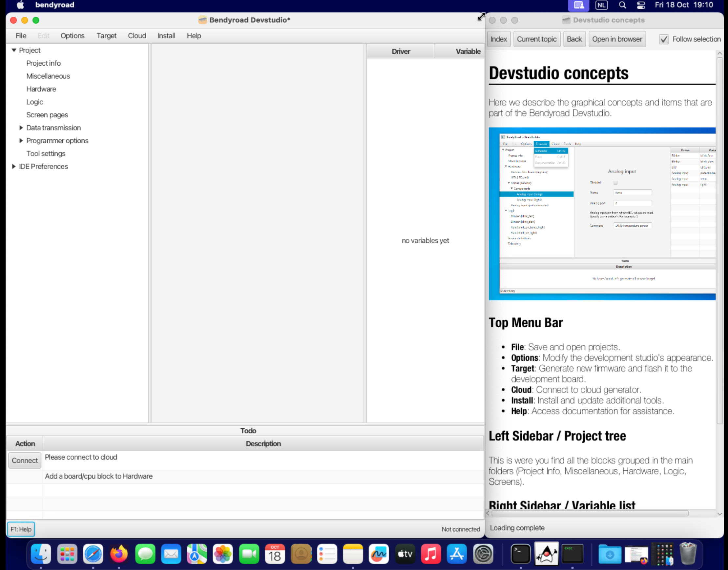The image size is (728, 570).
Task: Click the Devstudio screenshot image in help
Action: point(602,214)
